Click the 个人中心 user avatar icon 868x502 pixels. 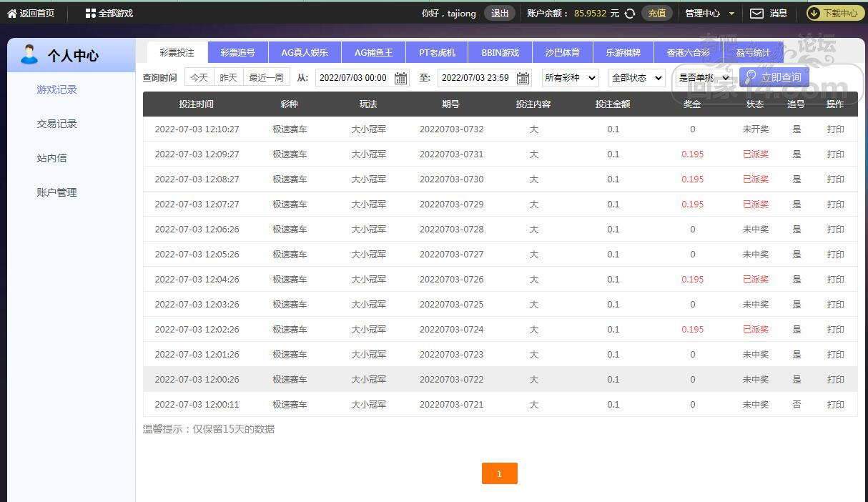tap(29, 55)
